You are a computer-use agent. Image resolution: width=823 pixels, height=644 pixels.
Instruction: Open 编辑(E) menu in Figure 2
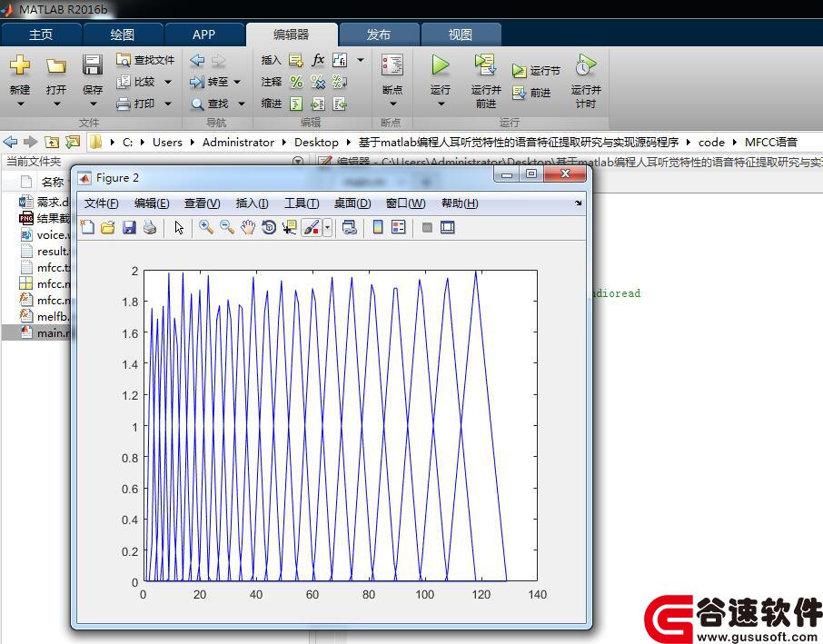pos(152,203)
